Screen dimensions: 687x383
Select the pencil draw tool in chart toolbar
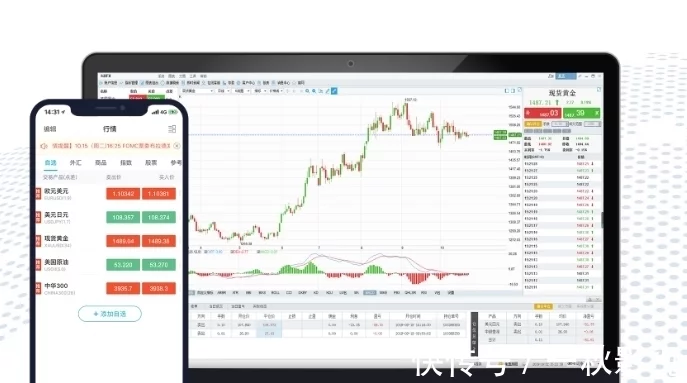[327, 91]
